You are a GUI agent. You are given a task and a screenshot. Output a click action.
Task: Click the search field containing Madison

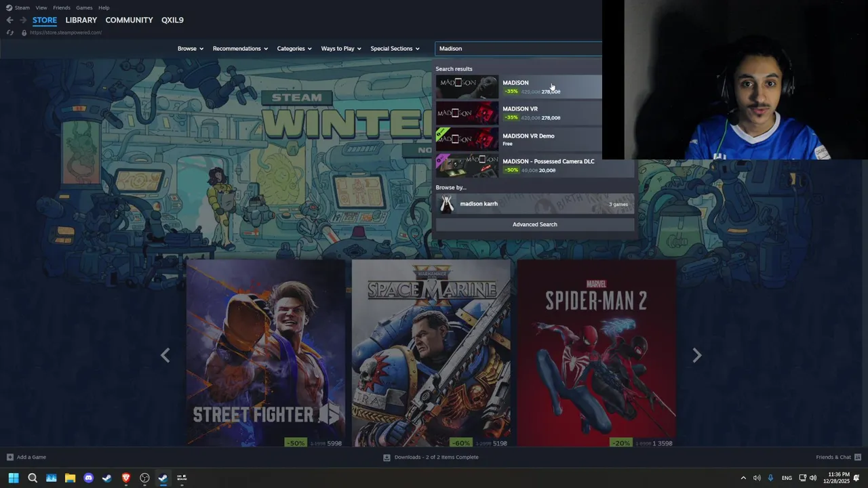[519, 49]
